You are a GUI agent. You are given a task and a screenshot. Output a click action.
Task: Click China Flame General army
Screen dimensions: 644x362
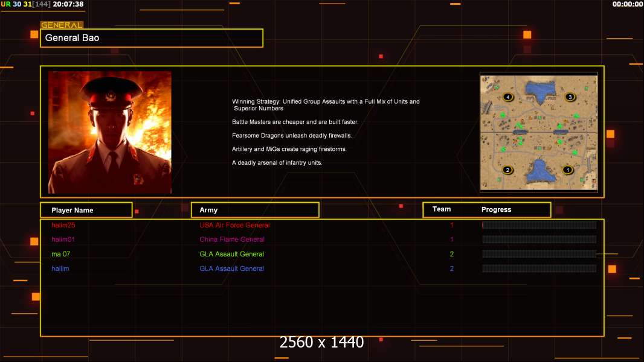[232, 240]
